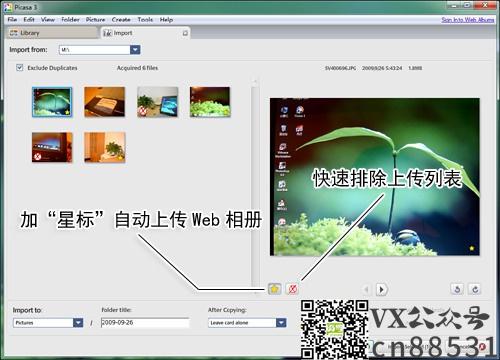Image resolution: width=500 pixels, height=360 pixels.
Task: Toggle the Exclude Duplicates checkbox
Action: pyautogui.click(x=19, y=68)
